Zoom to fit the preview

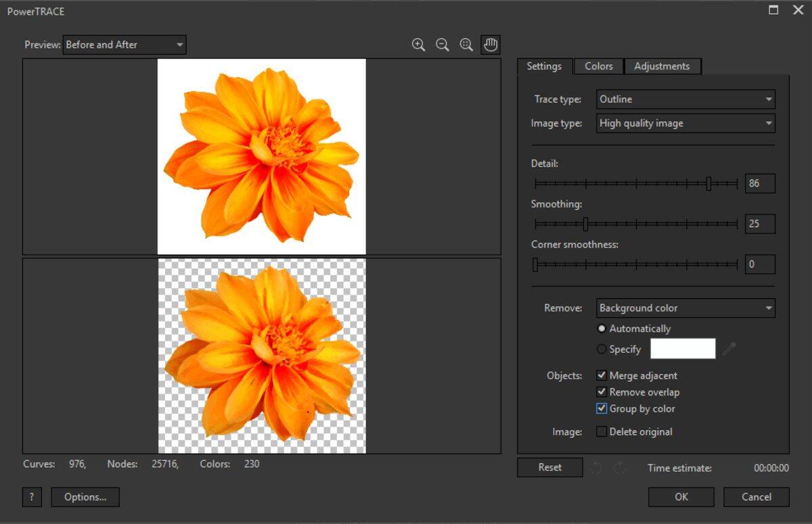pyautogui.click(x=466, y=45)
